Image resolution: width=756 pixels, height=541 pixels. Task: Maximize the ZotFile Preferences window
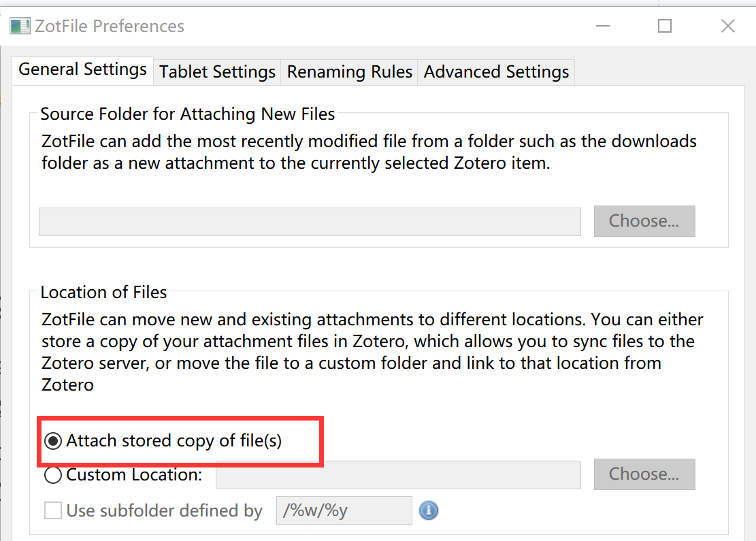click(x=665, y=27)
